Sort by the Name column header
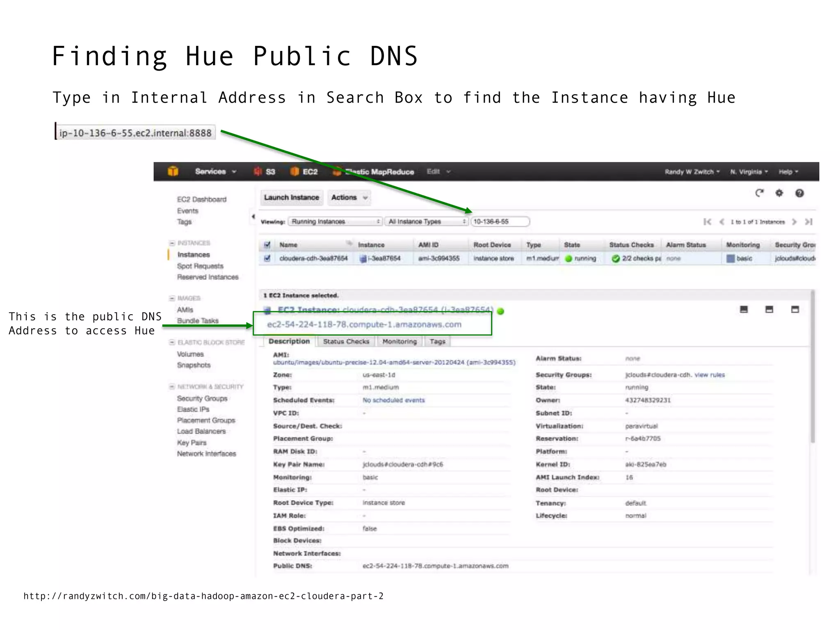The image size is (840, 630). [288, 245]
